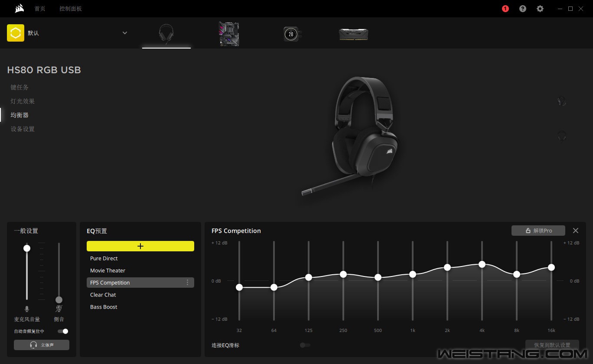Select the Movie Theater preset
Screen dimensions: 593x364
pos(140,270)
